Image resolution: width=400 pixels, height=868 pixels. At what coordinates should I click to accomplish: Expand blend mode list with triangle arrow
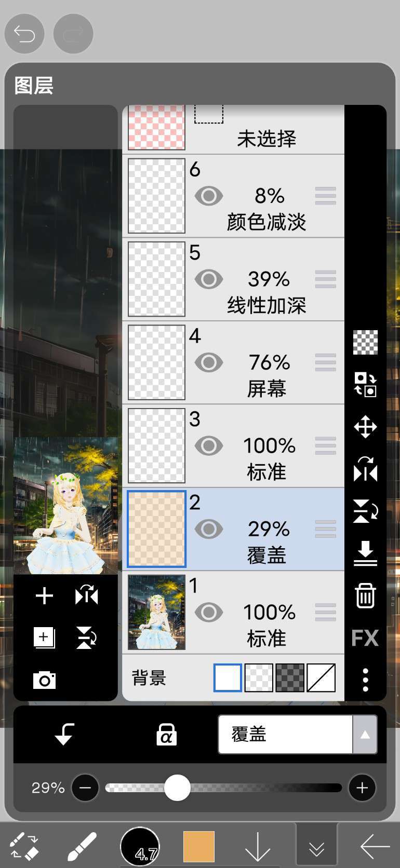click(x=365, y=734)
